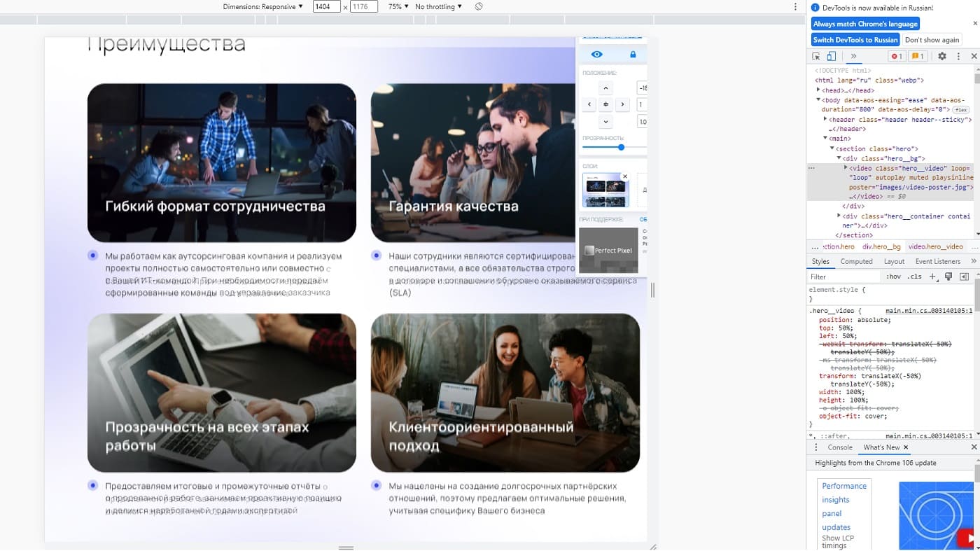The image size is (980, 551).
Task: Click the Don't show again button
Action: (932, 40)
